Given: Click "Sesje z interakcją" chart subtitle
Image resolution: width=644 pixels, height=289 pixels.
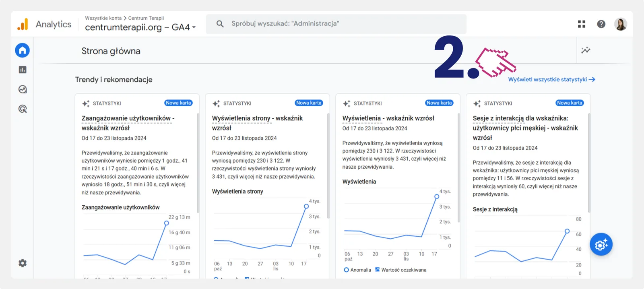Looking at the screenshot, I should 495,209.
